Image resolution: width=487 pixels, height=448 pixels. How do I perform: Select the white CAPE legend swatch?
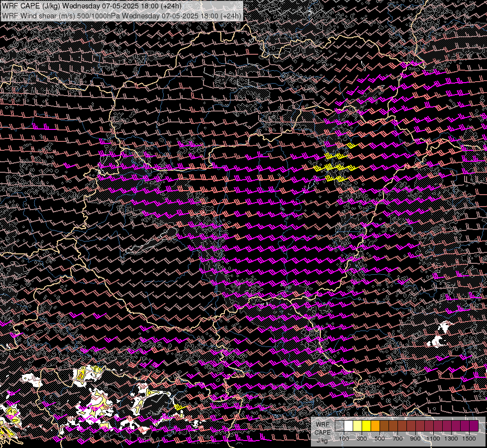click(349, 426)
